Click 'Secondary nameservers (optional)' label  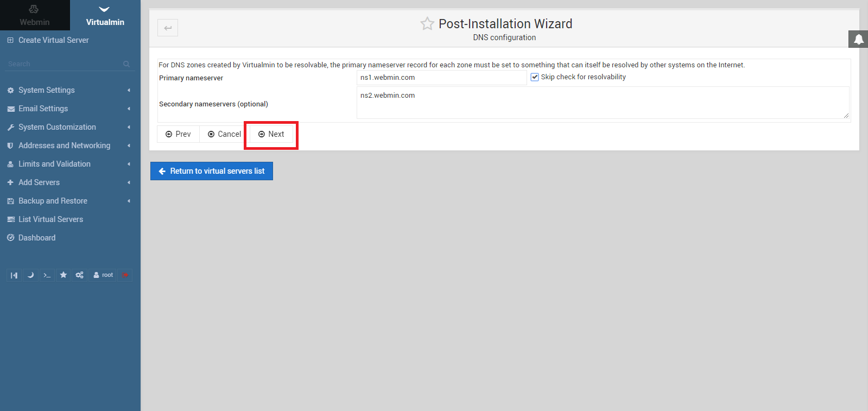click(x=213, y=104)
